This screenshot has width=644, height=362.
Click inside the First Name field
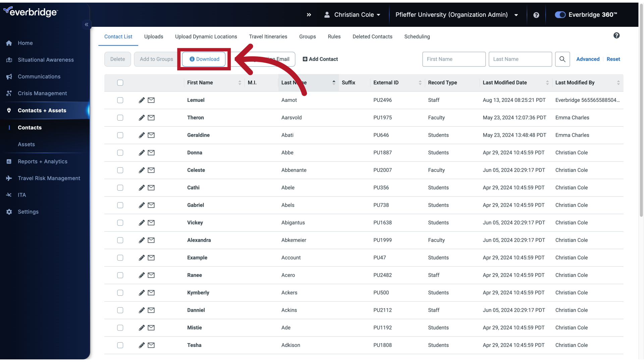click(454, 59)
